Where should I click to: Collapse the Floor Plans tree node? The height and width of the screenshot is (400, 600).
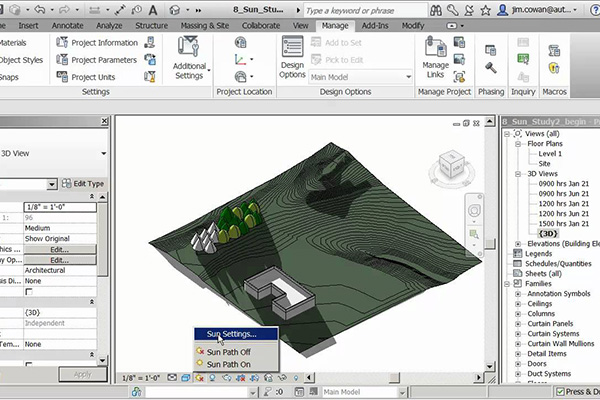[x=518, y=144]
